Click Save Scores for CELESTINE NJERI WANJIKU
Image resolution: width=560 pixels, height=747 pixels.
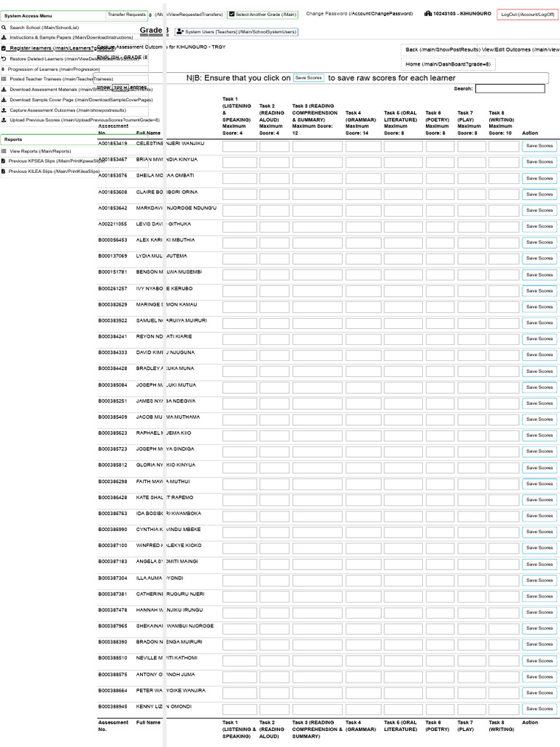pyautogui.click(x=539, y=146)
